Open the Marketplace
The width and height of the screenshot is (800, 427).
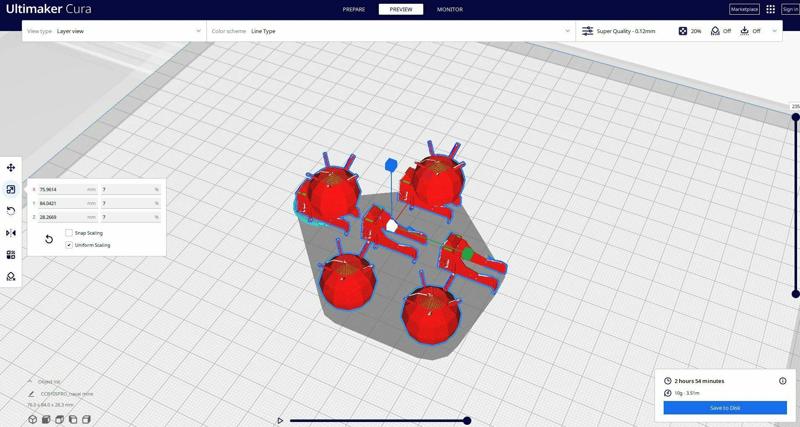pos(744,9)
